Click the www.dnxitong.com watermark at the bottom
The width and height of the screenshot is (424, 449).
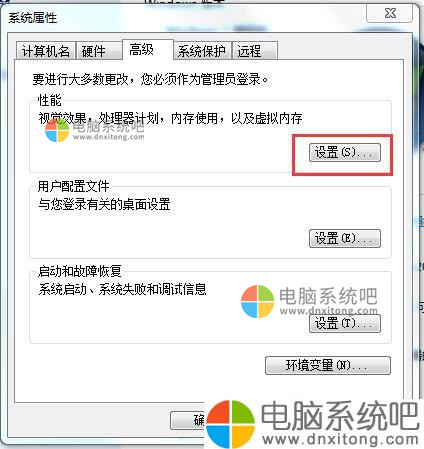click(x=340, y=439)
